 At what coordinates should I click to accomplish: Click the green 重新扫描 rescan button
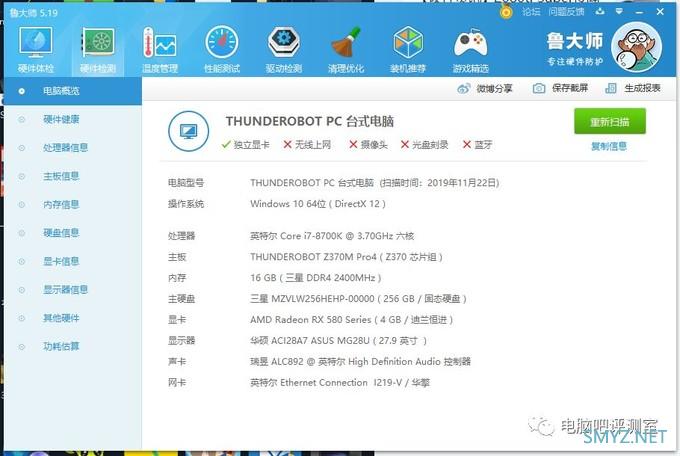610,121
